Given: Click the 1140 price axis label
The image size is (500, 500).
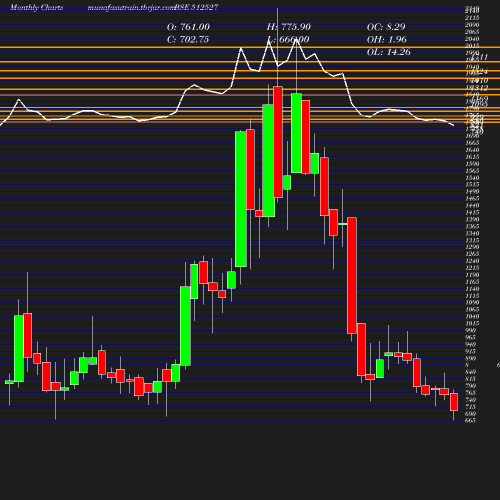Looking at the screenshot, I should [x=472, y=289].
